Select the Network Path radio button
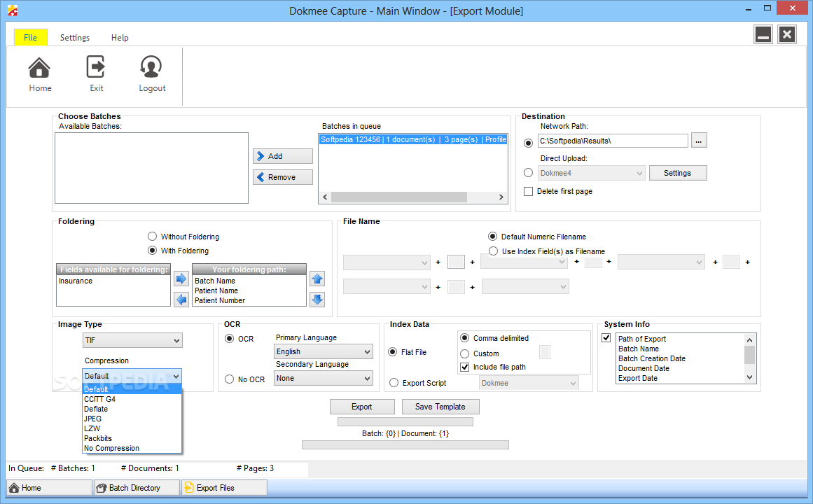 529,143
